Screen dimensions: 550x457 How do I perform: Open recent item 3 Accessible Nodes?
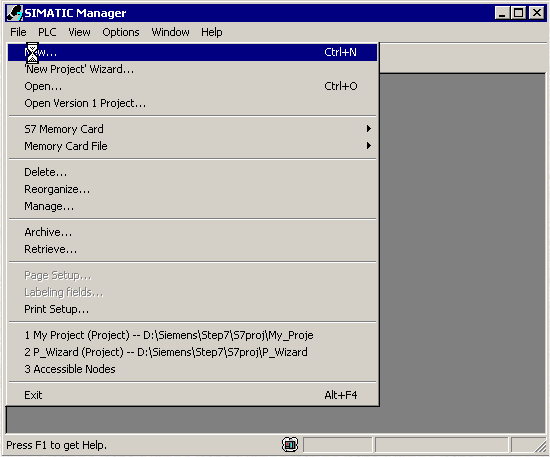(192, 369)
